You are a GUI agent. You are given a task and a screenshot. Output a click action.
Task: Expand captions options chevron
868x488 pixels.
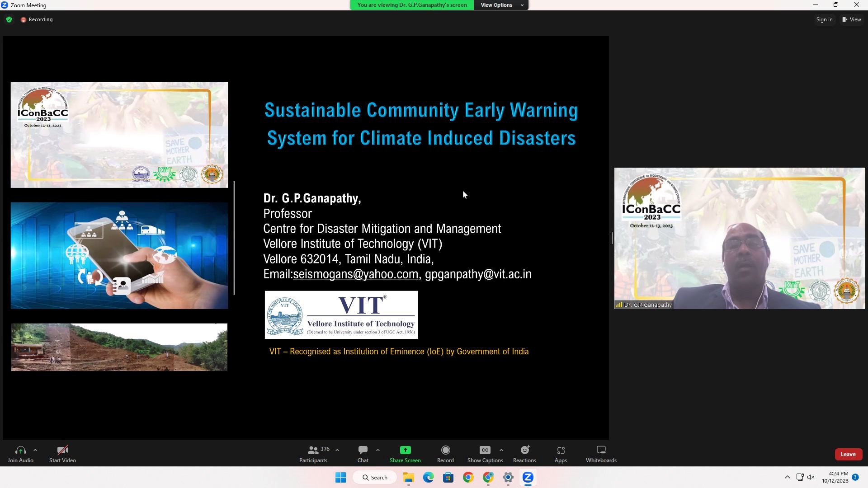501,450
